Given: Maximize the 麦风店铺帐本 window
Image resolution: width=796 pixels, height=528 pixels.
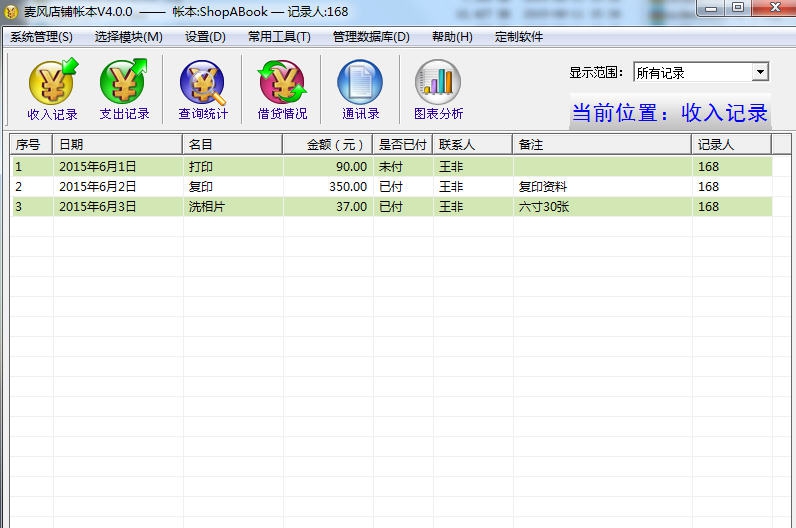Looking at the screenshot, I should [x=738, y=8].
